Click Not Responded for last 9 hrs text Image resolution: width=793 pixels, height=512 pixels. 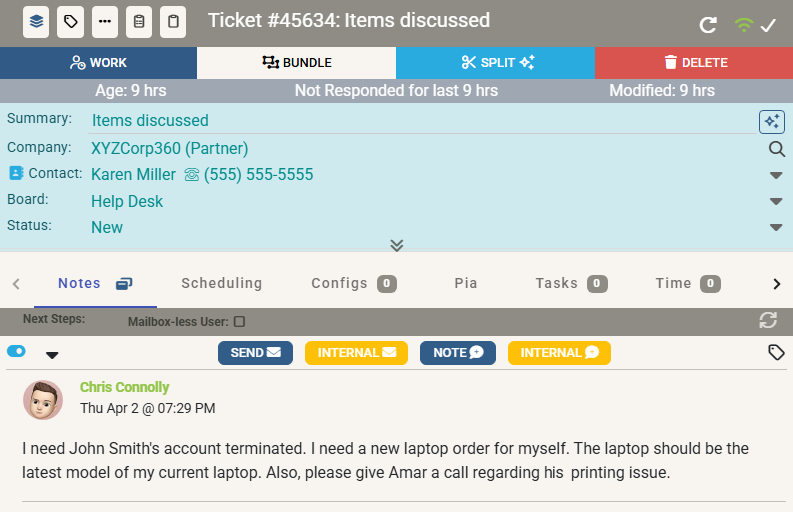(x=396, y=91)
